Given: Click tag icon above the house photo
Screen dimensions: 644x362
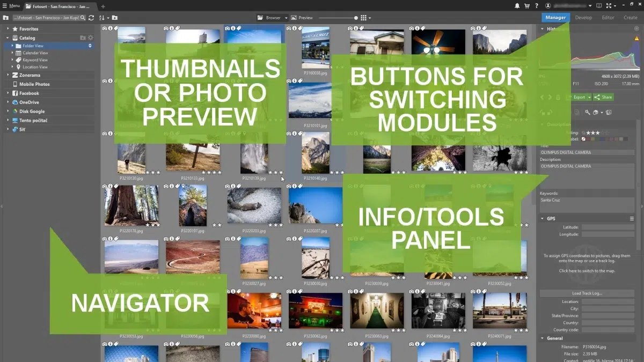Looking at the screenshot, I should click(x=362, y=28).
